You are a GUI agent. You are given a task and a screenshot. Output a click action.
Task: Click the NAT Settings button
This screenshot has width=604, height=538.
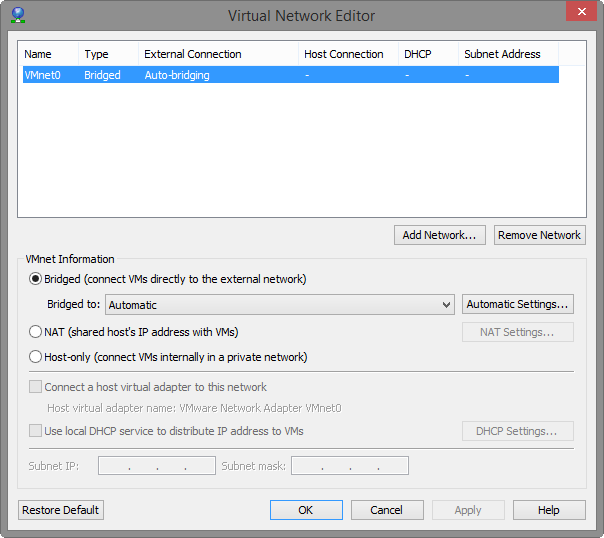[x=518, y=332]
